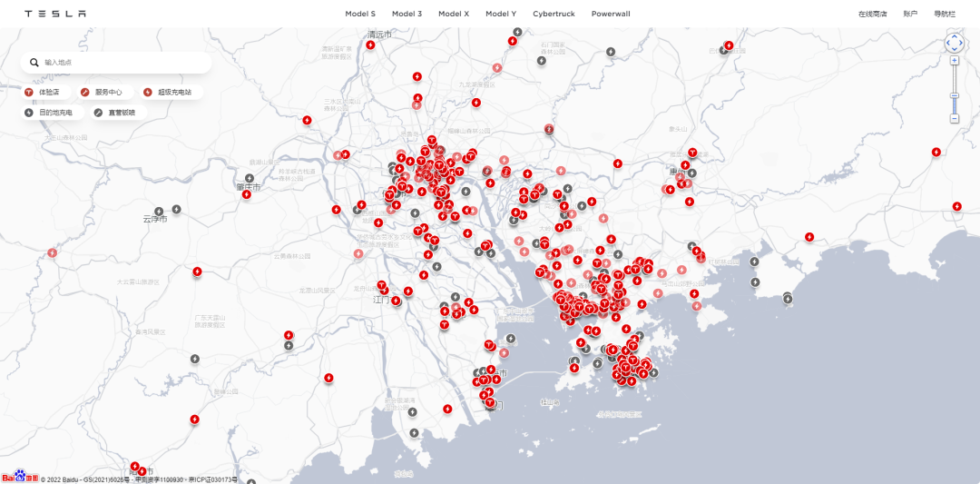
Task: Pan the map up with the arrow
Action: 955,36
